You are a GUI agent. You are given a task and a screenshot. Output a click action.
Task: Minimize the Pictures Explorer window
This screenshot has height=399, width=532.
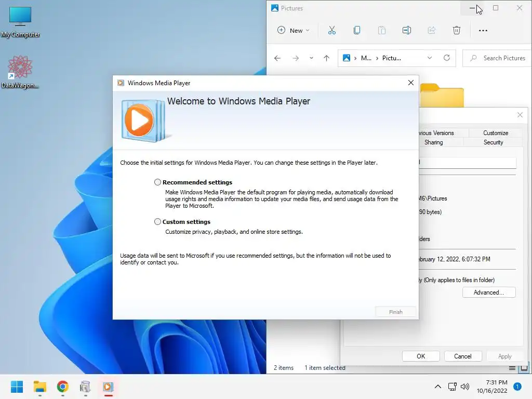tap(472, 8)
